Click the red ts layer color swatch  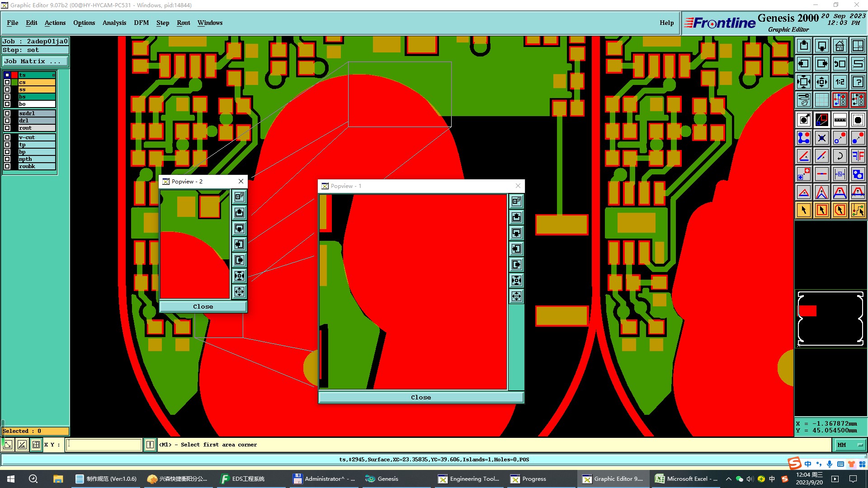tap(14, 75)
